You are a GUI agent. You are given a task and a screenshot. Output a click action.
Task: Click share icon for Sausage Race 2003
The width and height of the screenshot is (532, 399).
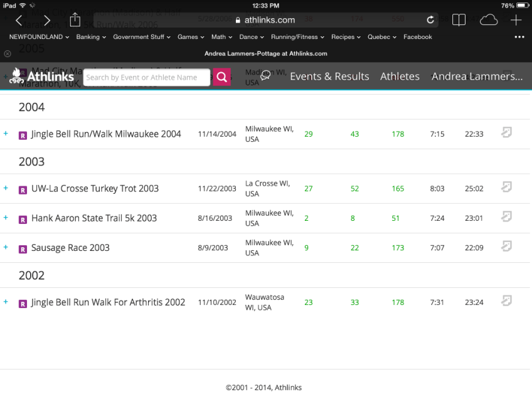pyautogui.click(x=506, y=246)
